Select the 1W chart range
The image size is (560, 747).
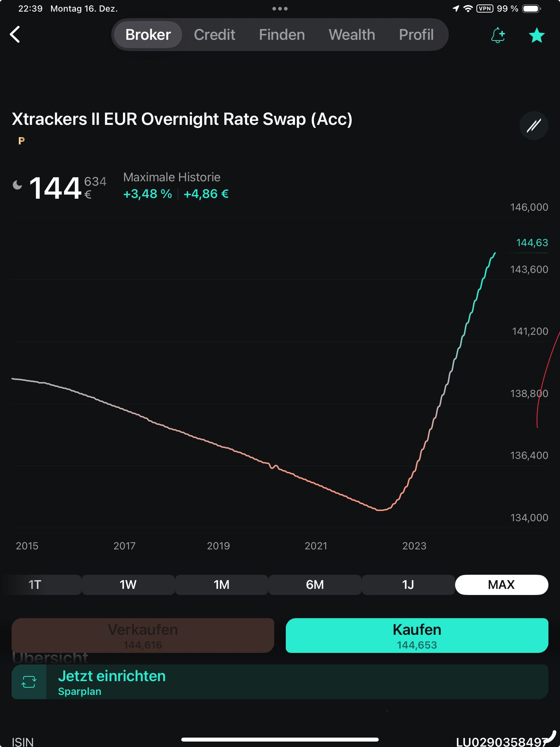coord(128,584)
